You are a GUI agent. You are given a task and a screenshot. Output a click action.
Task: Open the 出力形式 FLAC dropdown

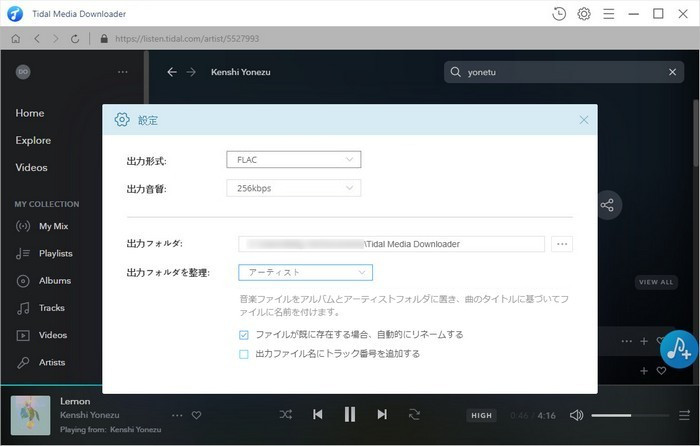point(294,159)
